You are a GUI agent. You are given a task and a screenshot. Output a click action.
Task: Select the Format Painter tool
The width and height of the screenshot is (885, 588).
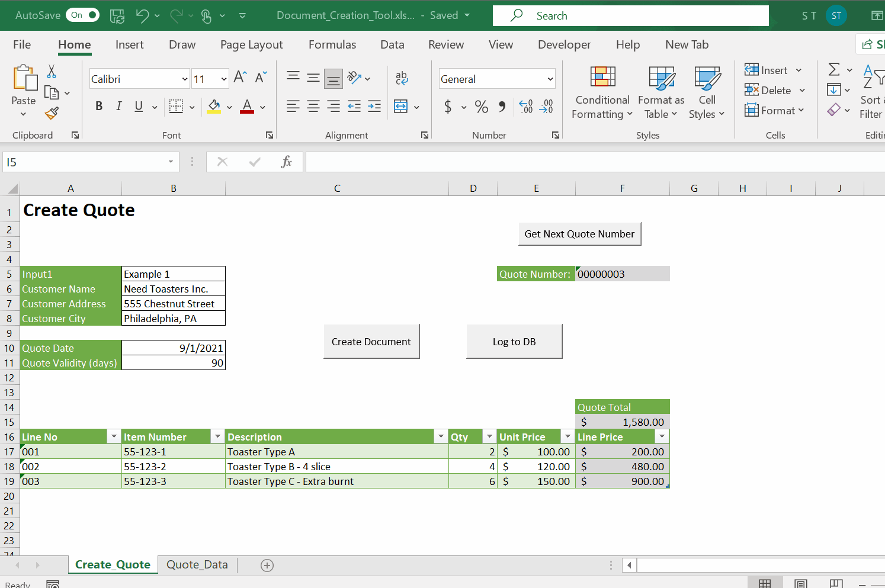(x=51, y=113)
